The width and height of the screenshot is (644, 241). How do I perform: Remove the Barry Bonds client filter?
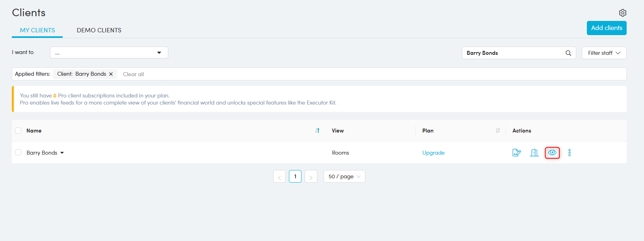(x=111, y=74)
